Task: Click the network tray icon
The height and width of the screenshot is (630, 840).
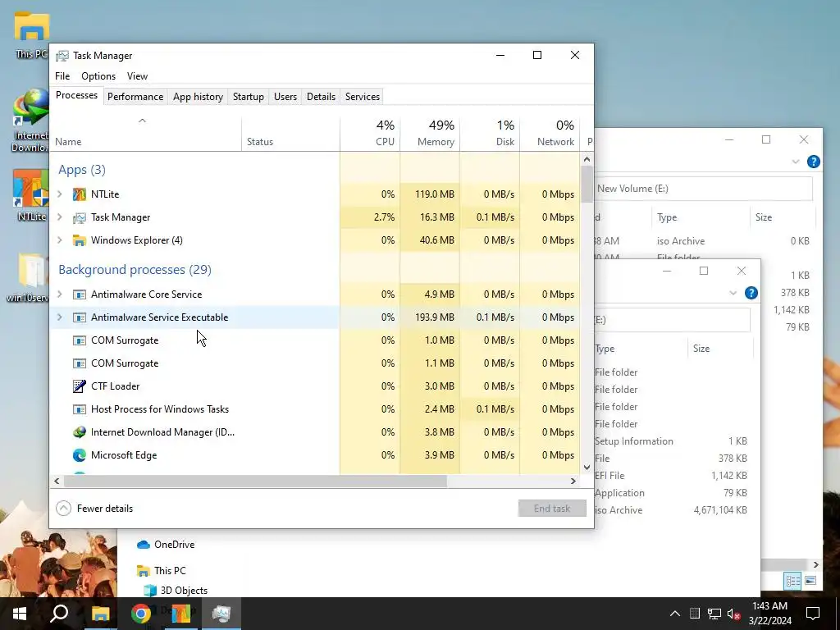Action: coord(714,614)
